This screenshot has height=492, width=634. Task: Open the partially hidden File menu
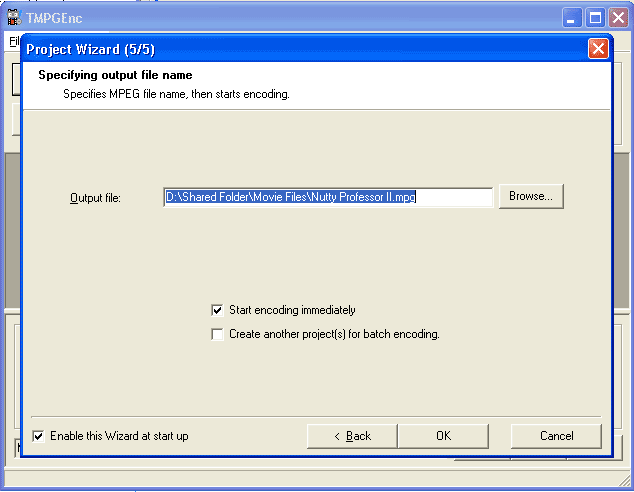click(x=13, y=41)
